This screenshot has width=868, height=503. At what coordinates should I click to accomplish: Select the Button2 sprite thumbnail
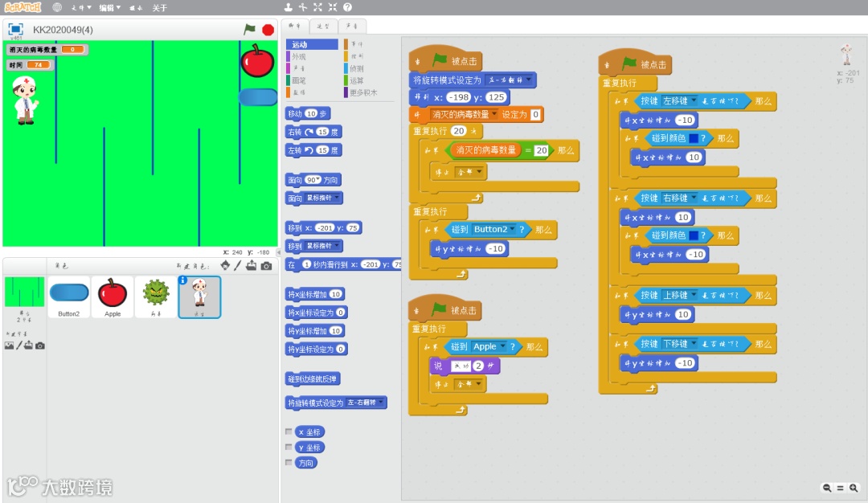[x=68, y=297]
